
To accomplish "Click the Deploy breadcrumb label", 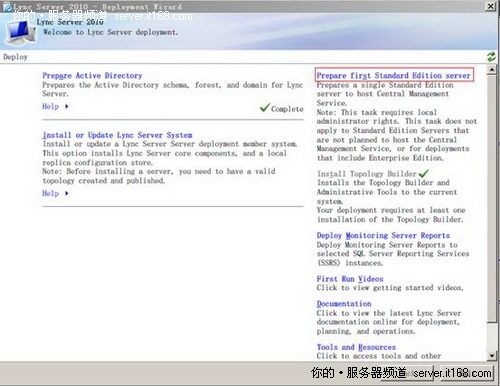I will click(15, 57).
